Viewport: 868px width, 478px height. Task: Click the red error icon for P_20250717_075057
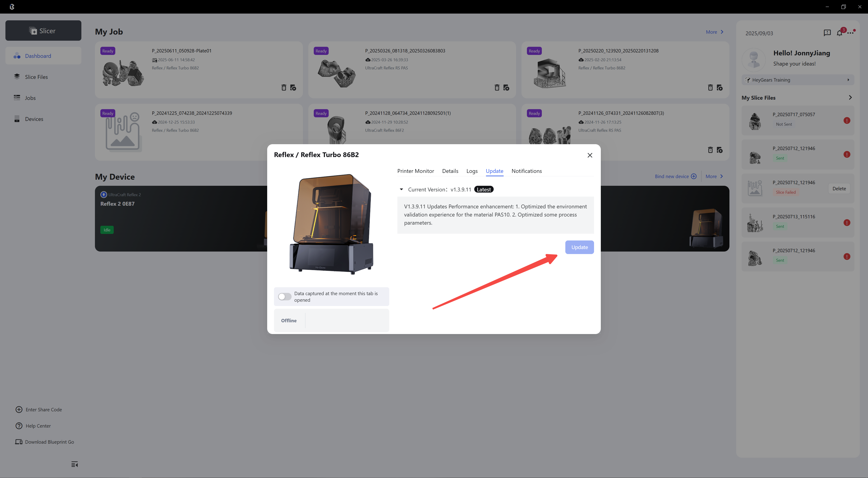(847, 121)
